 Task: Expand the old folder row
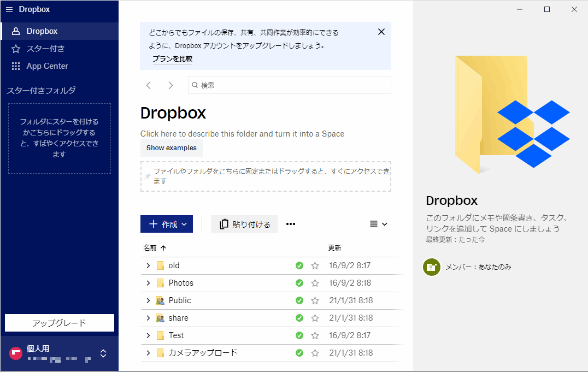tap(148, 265)
